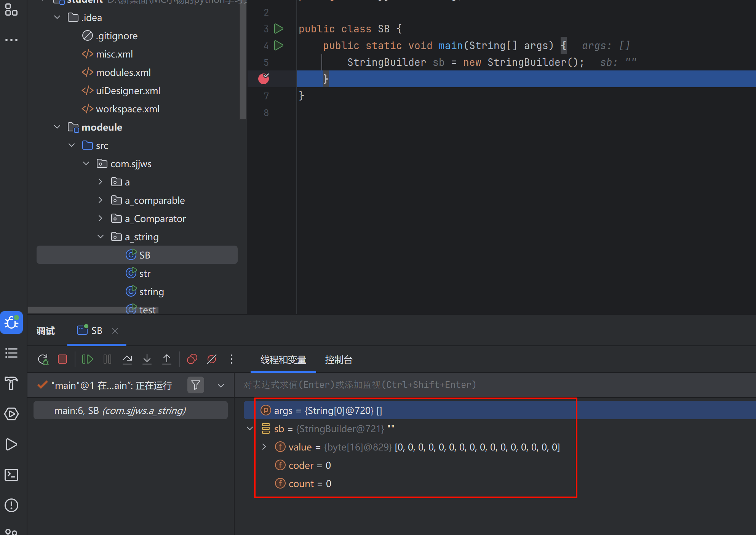The image size is (756, 535).
Task: Open View Breakpoints dialog
Action: 192,359
